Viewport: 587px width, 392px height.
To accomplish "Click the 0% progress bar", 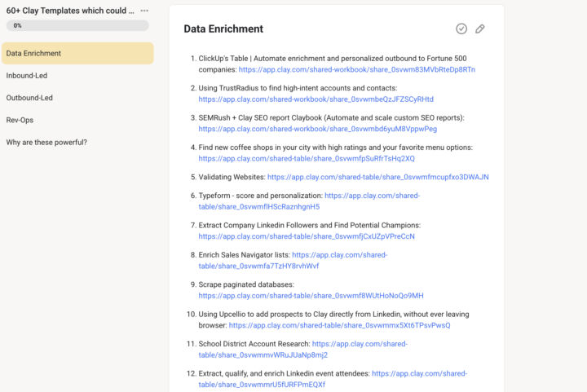I will [x=77, y=25].
